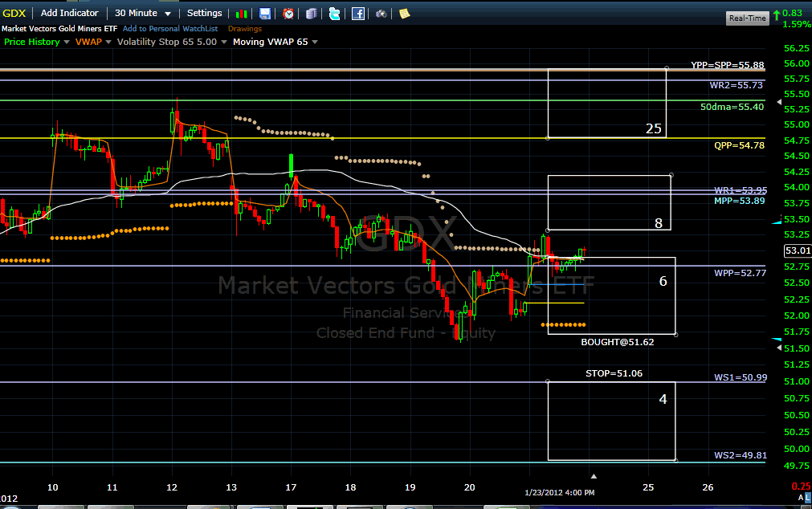Image resolution: width=812 pixels, height=509 pixels.
Task: Click Add Indicator in the toolbar
Action: pyautogui.click(x=69, y=13)
